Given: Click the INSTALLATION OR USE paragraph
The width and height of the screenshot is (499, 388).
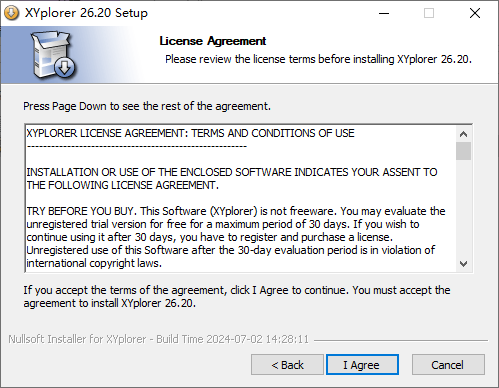Looking at the screenshot, I should [x=232, y=179].
